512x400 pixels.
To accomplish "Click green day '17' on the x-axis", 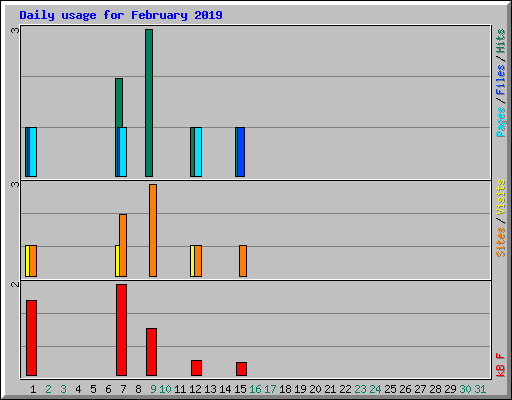I will click(x=270, y=389).
